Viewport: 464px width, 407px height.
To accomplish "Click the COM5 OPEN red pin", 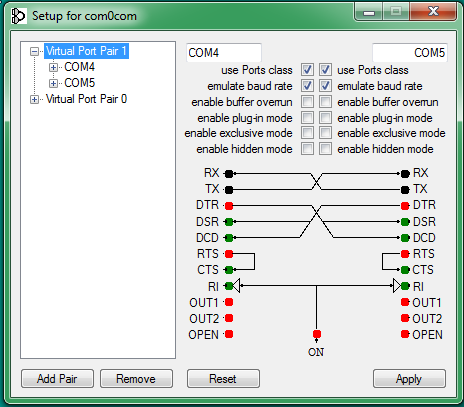I will 405,334.
